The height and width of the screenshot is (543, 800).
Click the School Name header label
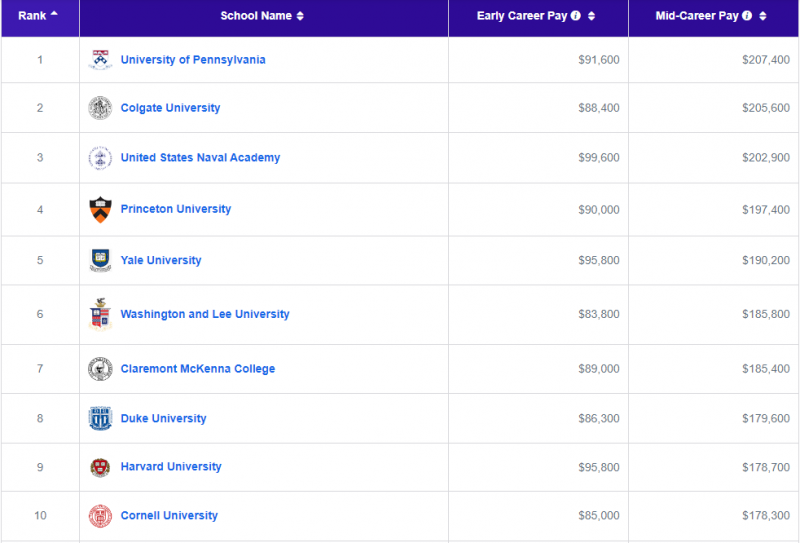point(256,16)
